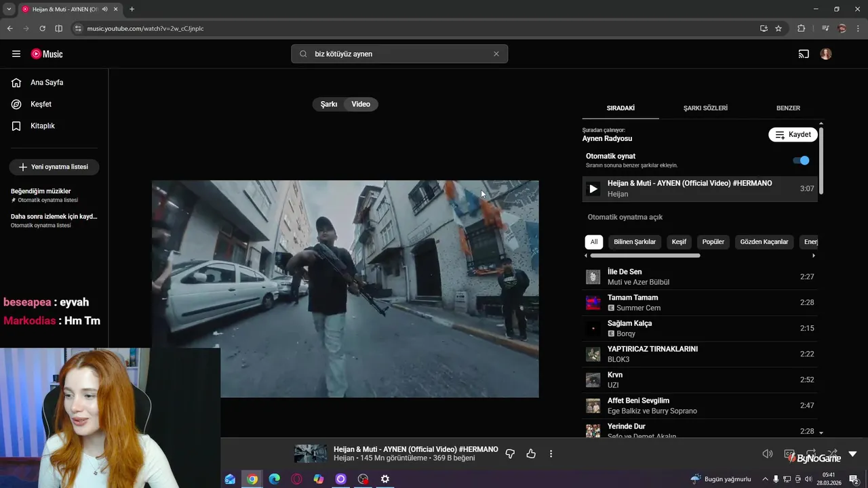
Task: Collapse the player page with down arrow
Action: click(852, 454)
